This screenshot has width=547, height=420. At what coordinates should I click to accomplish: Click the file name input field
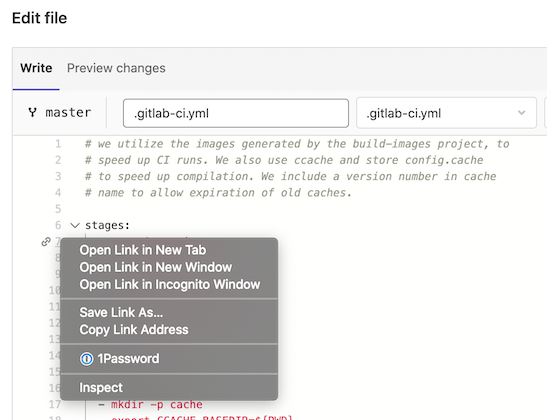tap(236, 113)
